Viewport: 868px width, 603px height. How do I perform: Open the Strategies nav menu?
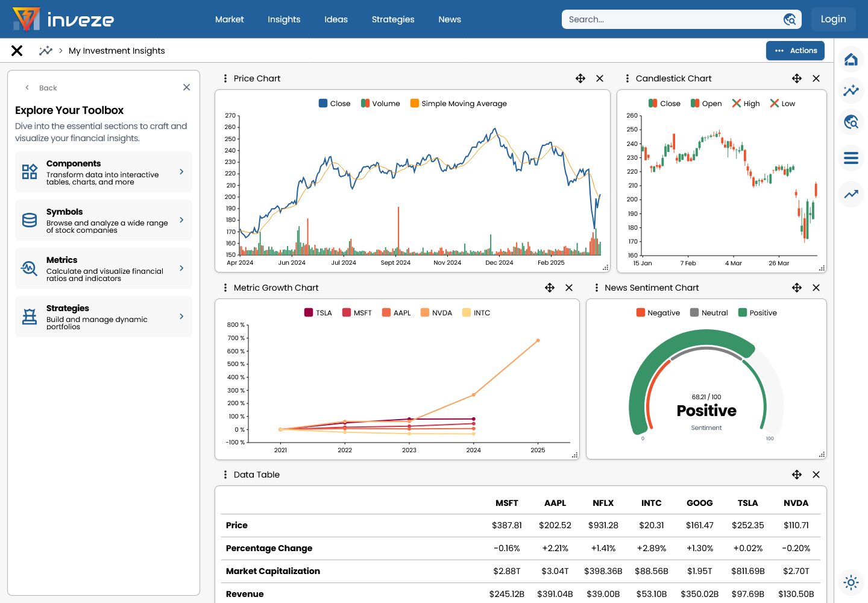pos(393,19)
